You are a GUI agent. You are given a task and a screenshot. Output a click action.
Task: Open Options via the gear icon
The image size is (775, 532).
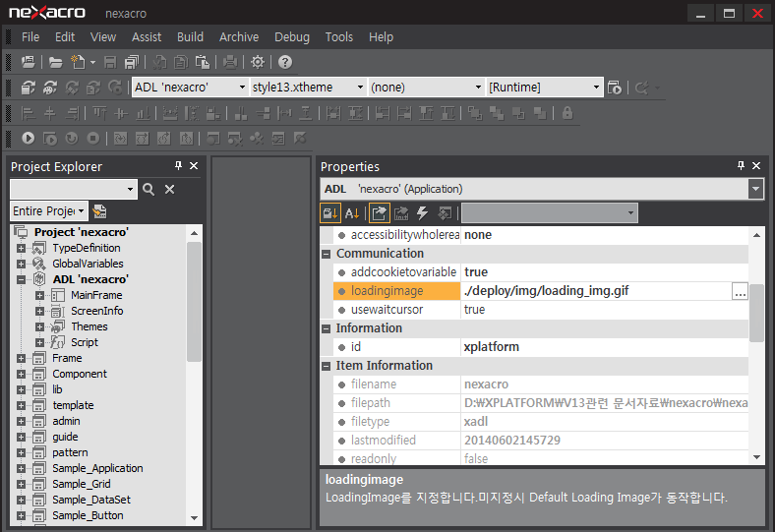pos(258,62)
